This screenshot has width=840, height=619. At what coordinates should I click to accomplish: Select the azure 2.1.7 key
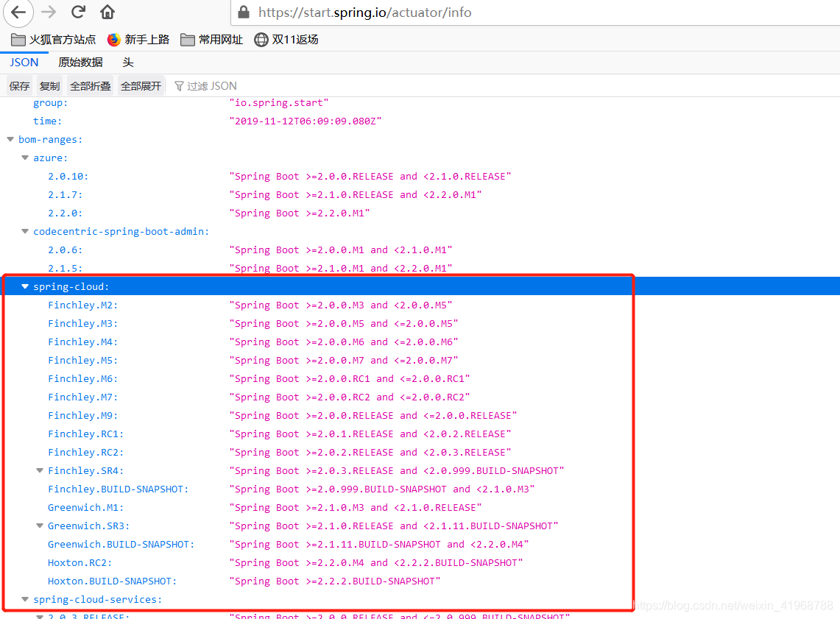(x=66, y=195)
